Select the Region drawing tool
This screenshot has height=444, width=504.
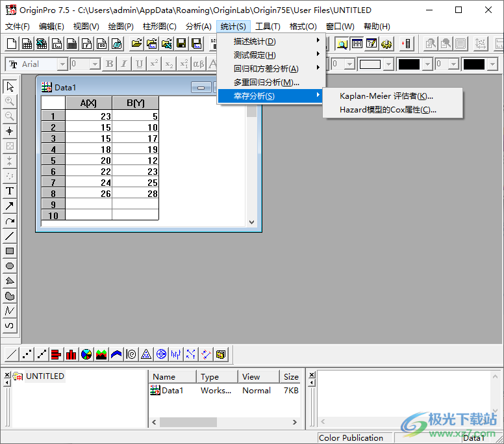coord(10,296)
